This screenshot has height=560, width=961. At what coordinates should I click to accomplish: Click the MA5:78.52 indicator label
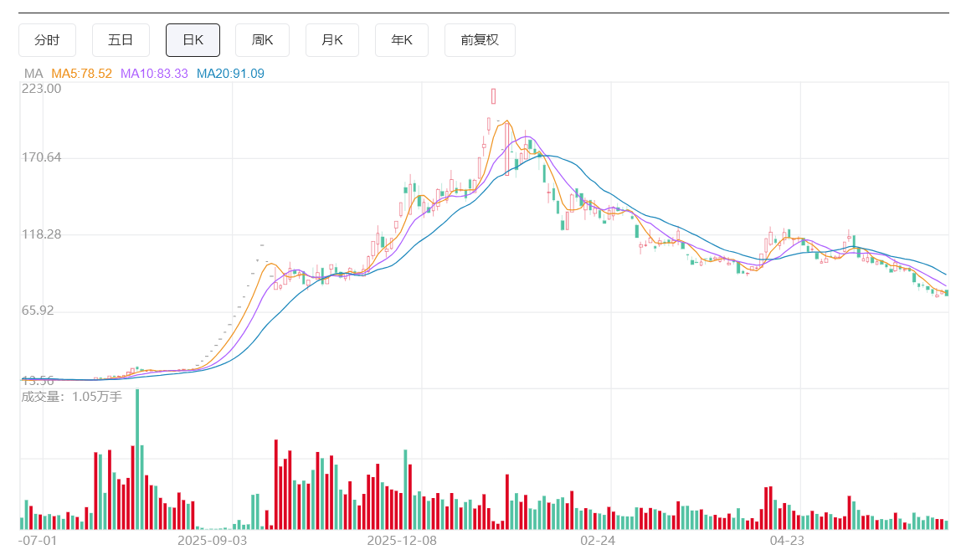click(81, 74)
